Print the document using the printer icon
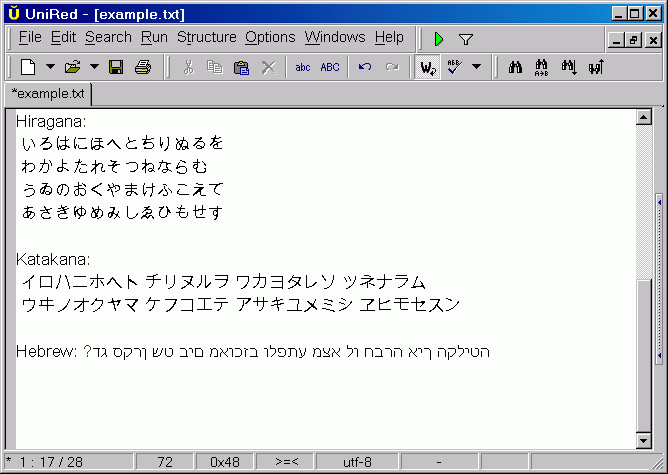The height and width of the screenshot is (474, 668). point(142,67)
